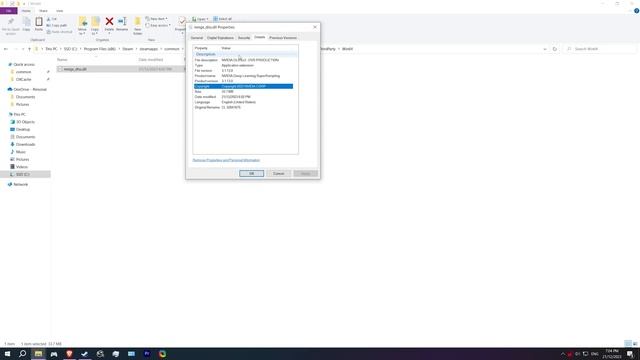
Task: Open the Copy to dropdown
Action: point(95,26)
